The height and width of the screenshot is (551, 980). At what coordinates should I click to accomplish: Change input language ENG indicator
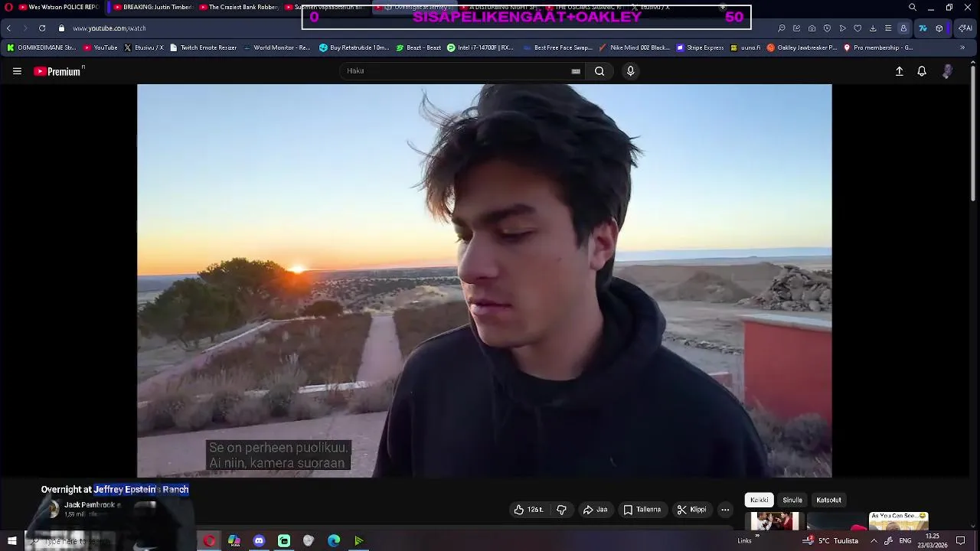[905, 541]
